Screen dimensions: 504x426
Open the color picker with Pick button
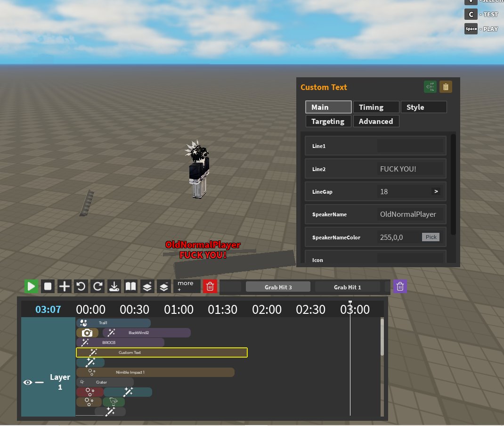click(431, 237)
